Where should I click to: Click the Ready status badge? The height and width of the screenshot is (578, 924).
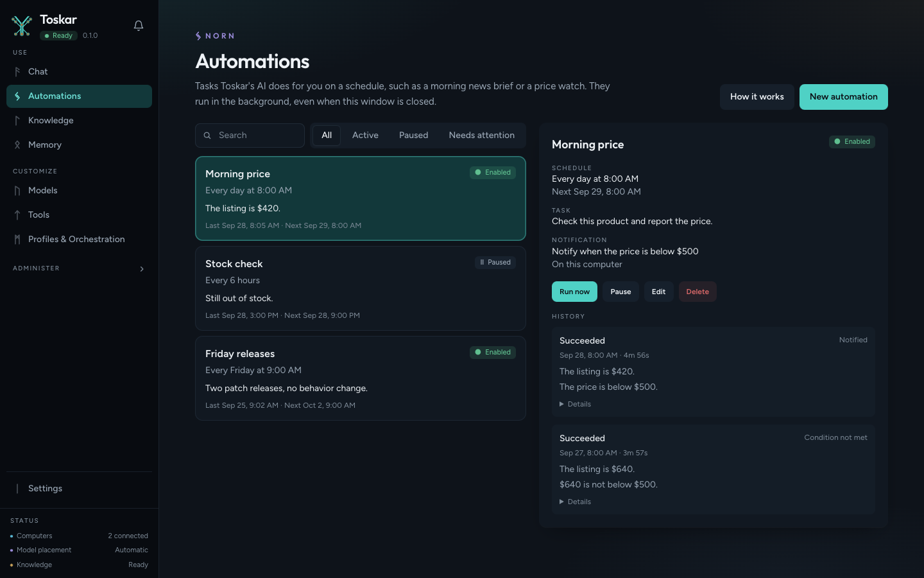(x=59, y=36)
